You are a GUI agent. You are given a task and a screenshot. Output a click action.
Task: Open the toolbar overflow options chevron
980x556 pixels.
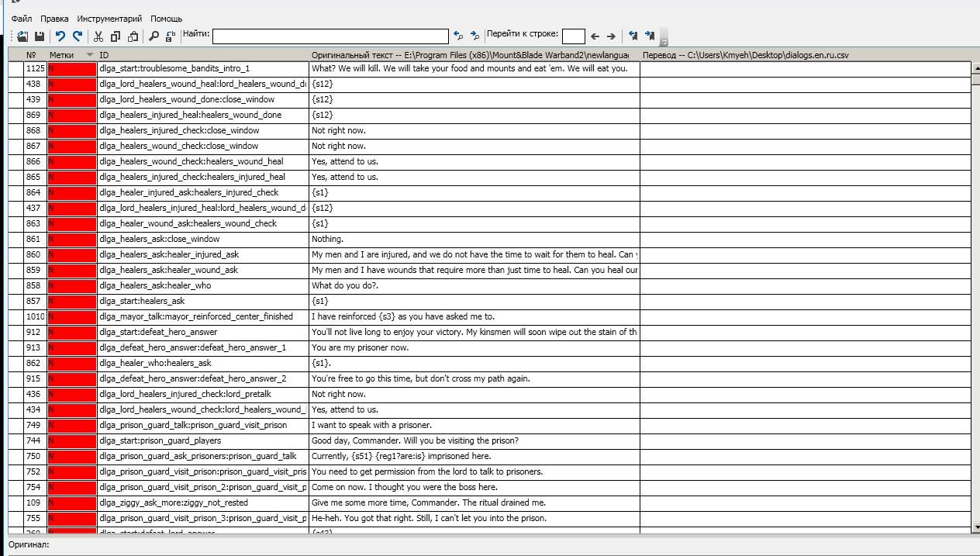[664, 39]
